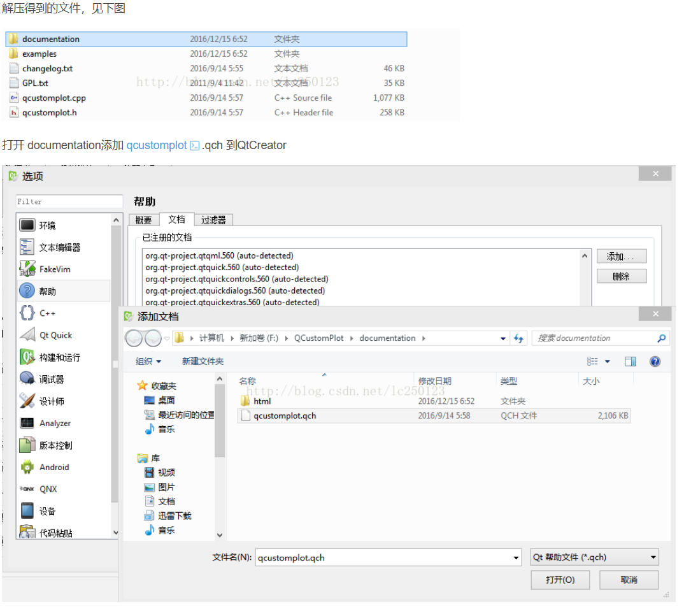Click the forward navigation arrow in 添加文档
684x616 pixels.
(153, 338)
